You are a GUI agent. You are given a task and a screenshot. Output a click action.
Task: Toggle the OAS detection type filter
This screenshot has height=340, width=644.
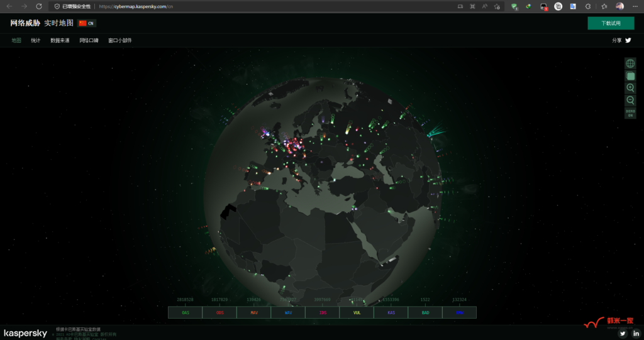[186, 312]
